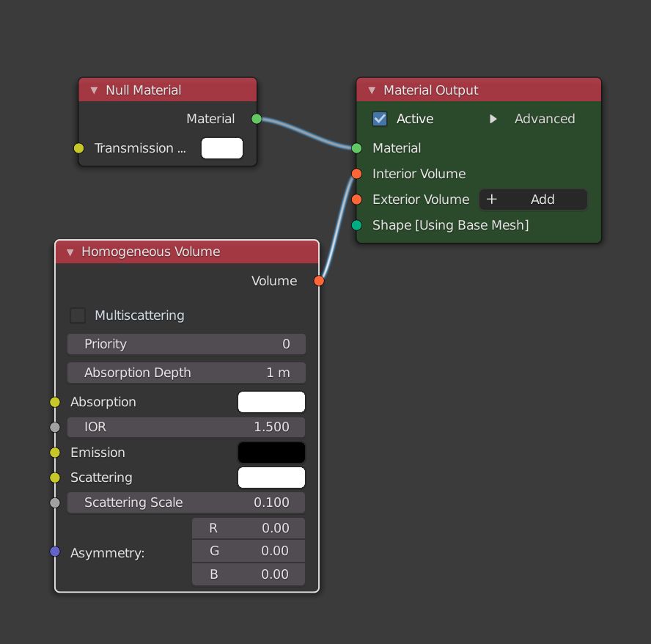Image resolution: width=651 pixels, height=644 pixels.
Task: Open the black Emission color swatch
Action: point(271,453)
